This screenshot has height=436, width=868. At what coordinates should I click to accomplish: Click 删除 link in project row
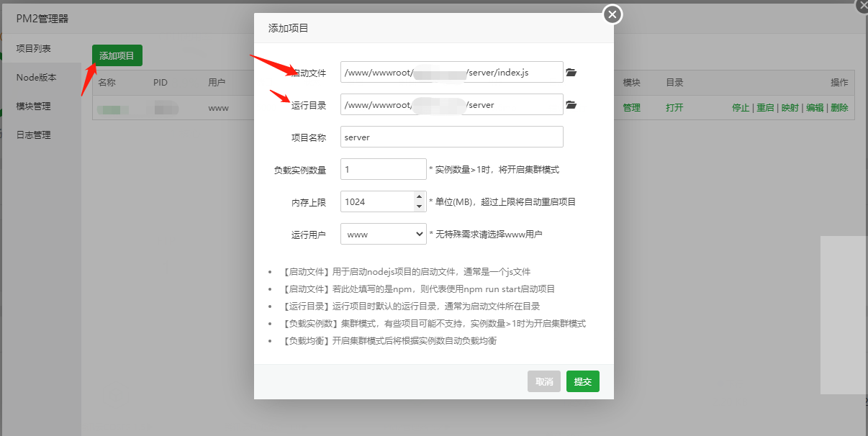[839, 108]
